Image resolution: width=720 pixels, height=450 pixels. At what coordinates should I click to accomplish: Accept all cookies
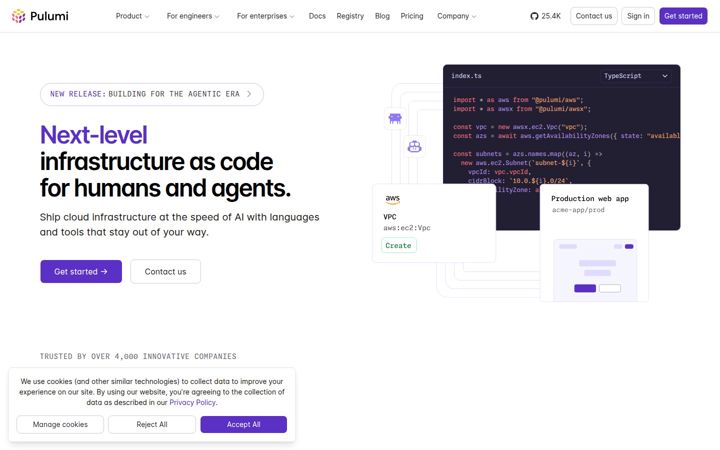(x=244, y=424)
